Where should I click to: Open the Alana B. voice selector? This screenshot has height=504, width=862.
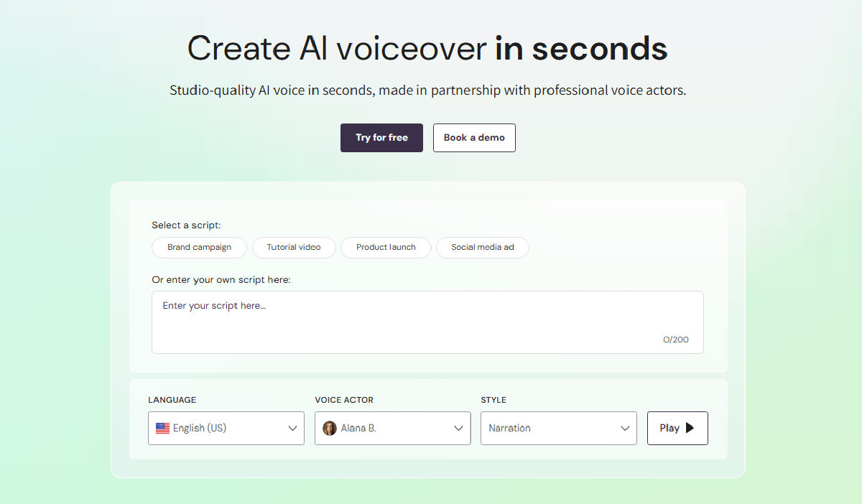[x=393, y=428]
